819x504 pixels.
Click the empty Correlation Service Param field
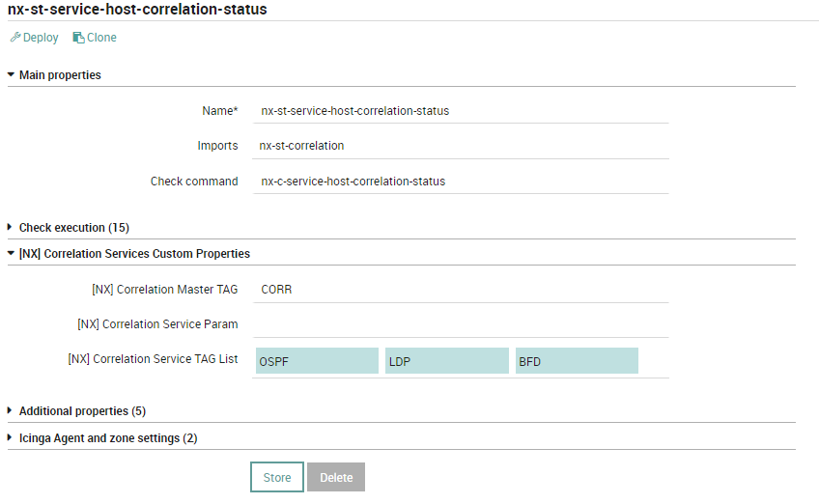pos(461,324)
